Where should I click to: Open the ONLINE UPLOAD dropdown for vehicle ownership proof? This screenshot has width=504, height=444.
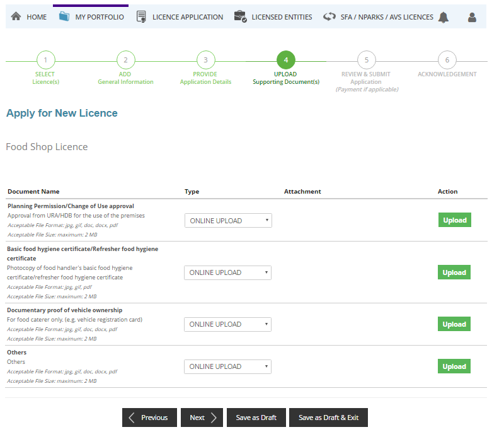(x=227, y=324)
